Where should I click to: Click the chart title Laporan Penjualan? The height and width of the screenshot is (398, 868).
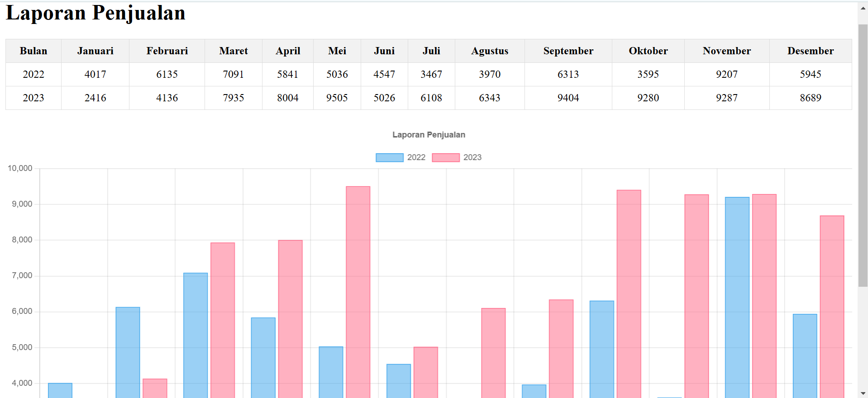tap(429, 135)
